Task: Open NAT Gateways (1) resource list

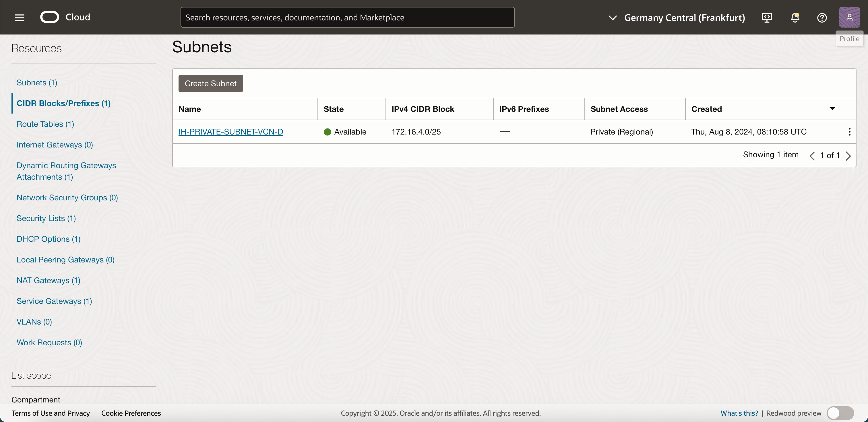Action: point(48,280)
